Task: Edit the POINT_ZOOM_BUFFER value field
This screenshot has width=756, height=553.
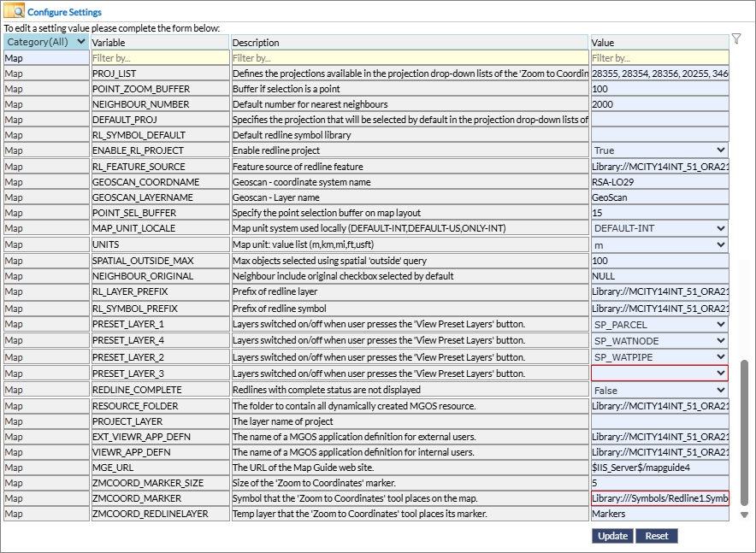Action: (659, 89)
